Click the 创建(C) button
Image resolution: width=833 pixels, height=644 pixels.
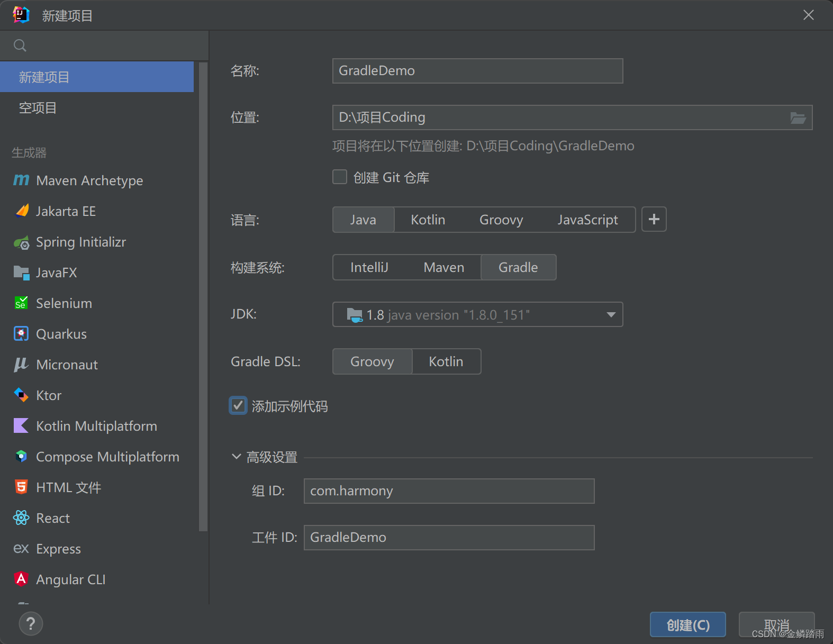point(688,625)
